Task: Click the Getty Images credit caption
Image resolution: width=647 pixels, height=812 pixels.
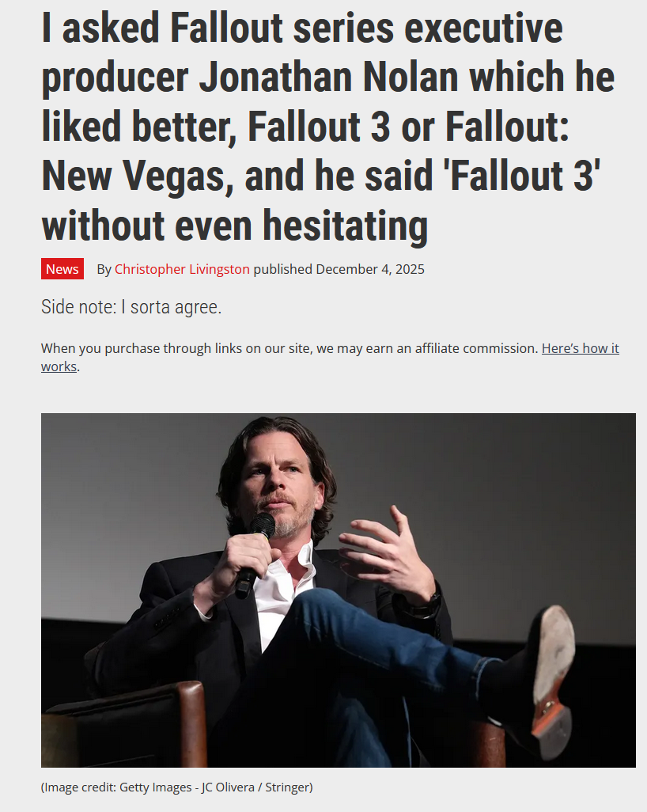Action: coord(177,787)
